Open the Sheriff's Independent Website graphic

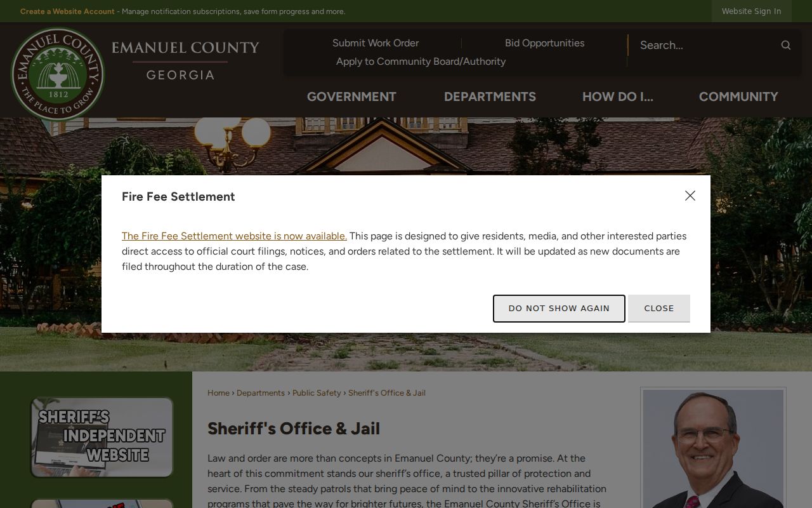pos(102,437)
